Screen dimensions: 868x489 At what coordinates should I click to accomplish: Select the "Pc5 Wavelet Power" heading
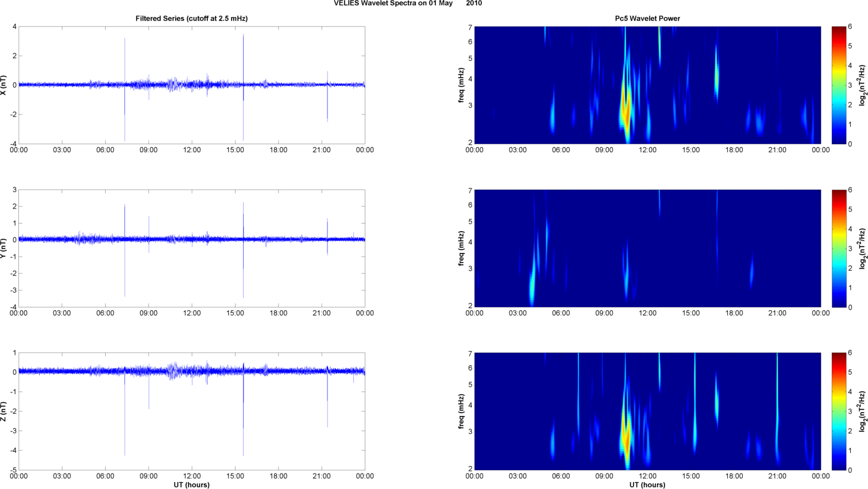tap(647, 18)
